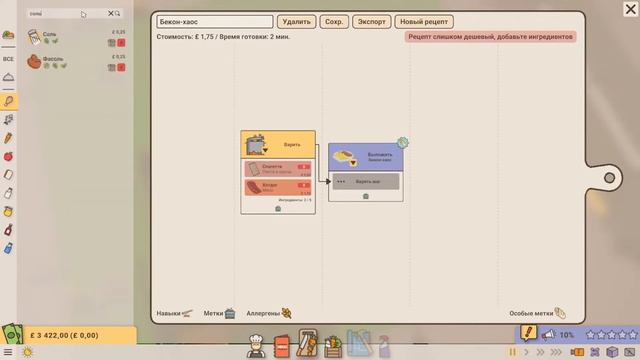Expand the Метки tags section
The image size is (640, 360).
pyautogui.click(x=219, y=313)
